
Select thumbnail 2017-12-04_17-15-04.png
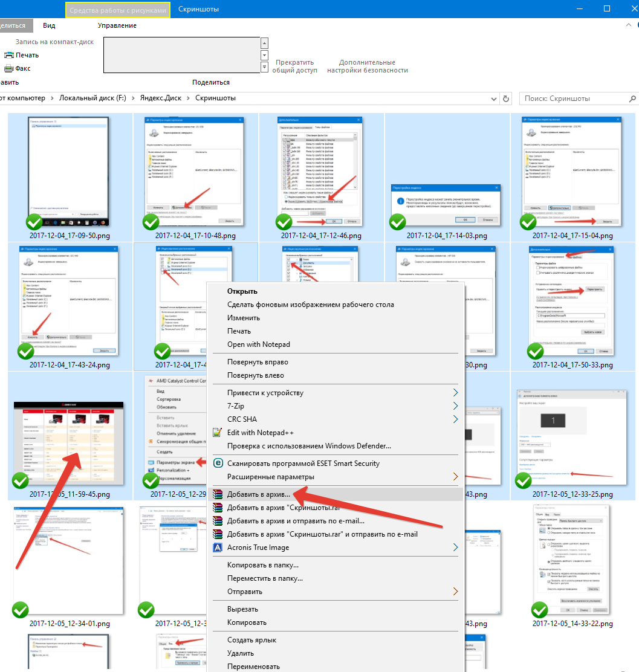572,172
